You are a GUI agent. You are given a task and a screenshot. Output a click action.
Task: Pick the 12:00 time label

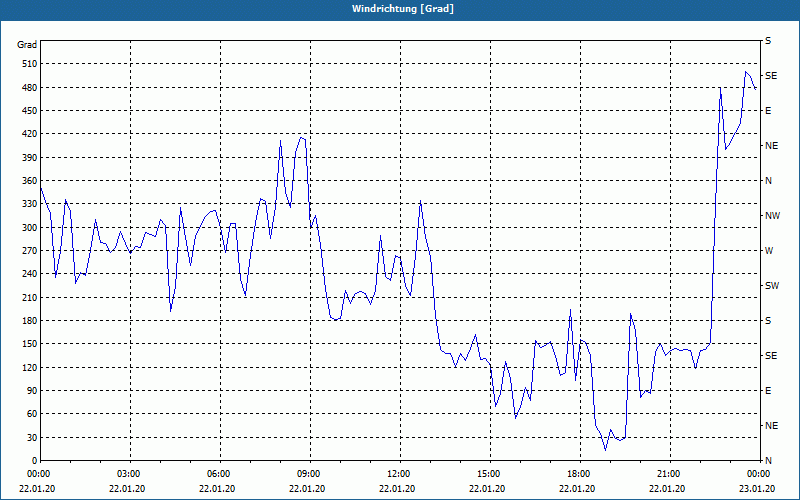pos(398,473)
